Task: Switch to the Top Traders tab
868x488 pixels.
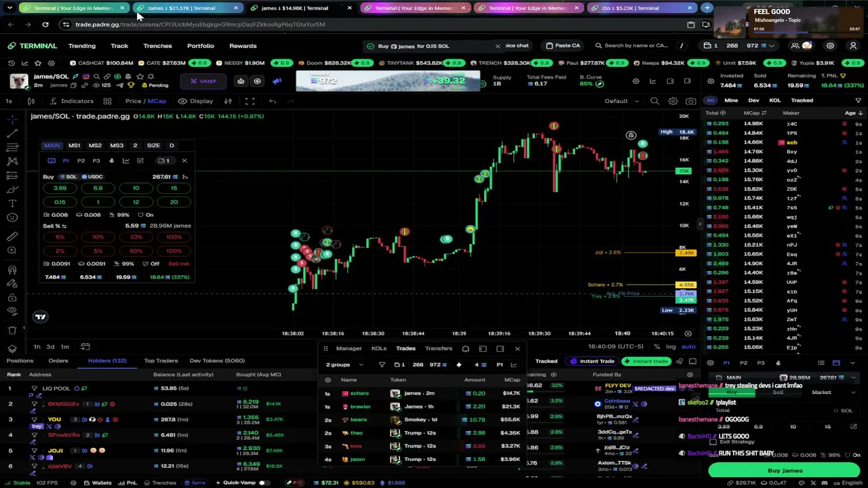Action: 161,361
